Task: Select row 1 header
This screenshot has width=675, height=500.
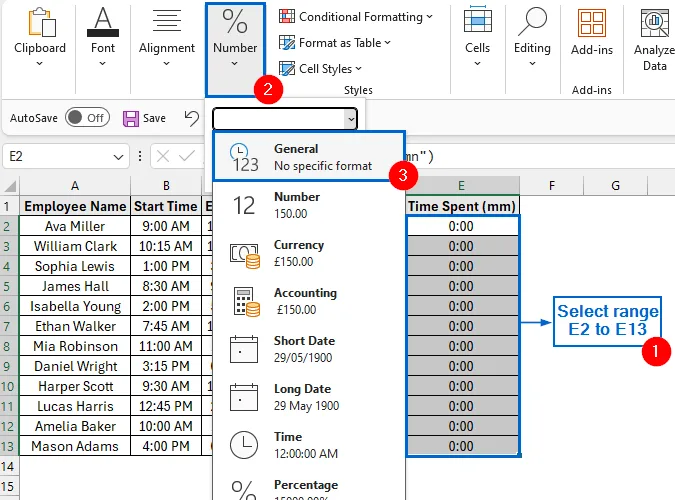Action: 9,206
